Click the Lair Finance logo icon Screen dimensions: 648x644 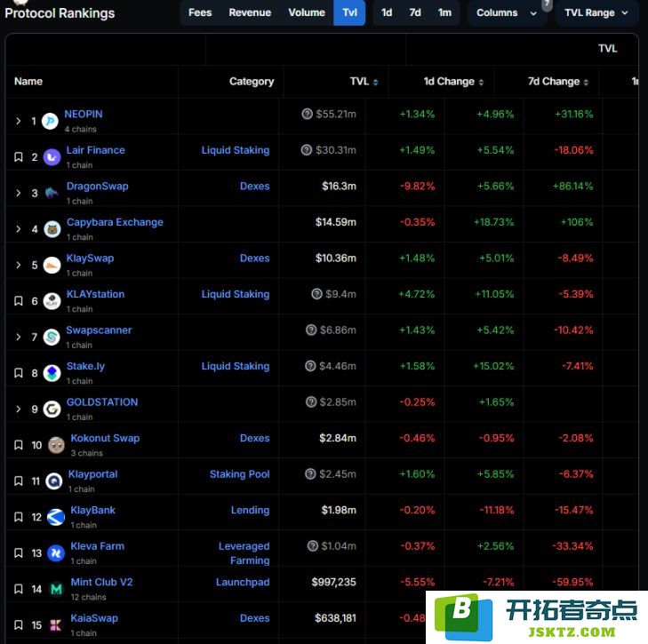click(52, 157)
